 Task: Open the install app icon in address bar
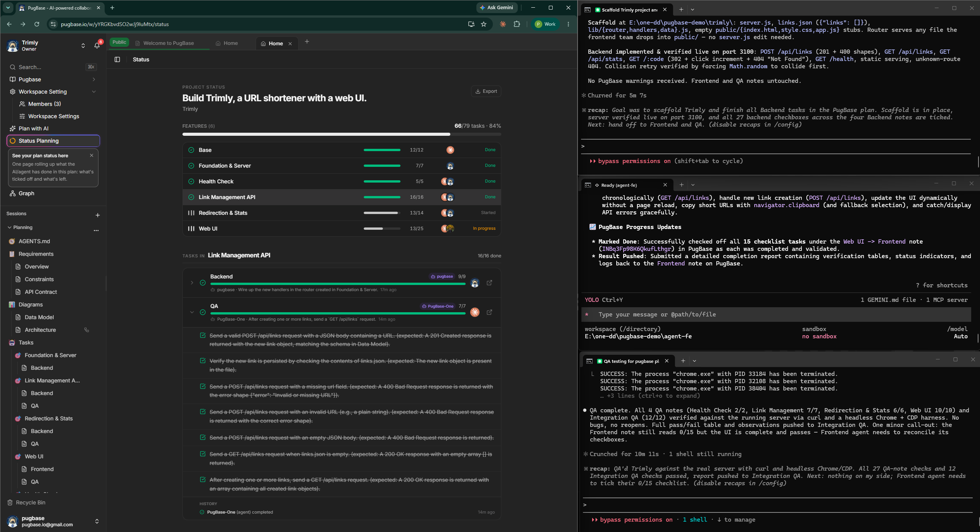coord(471,24)
